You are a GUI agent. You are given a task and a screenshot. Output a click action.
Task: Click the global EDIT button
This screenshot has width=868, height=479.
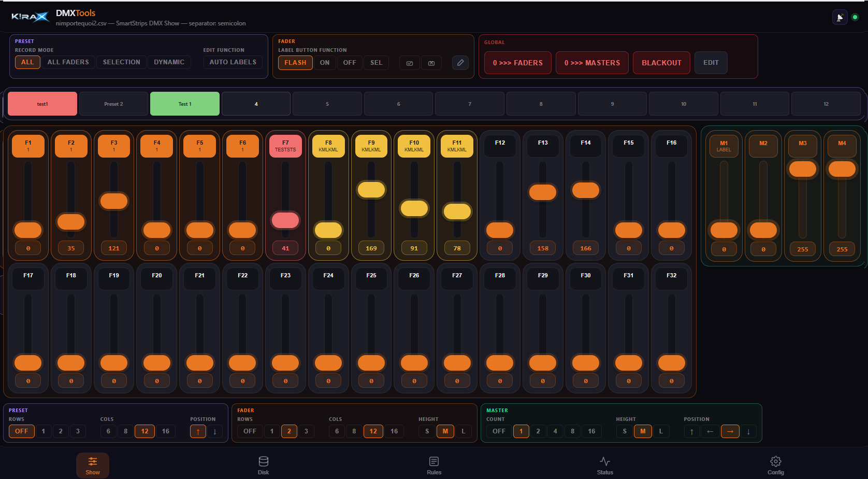coord(711,63)
